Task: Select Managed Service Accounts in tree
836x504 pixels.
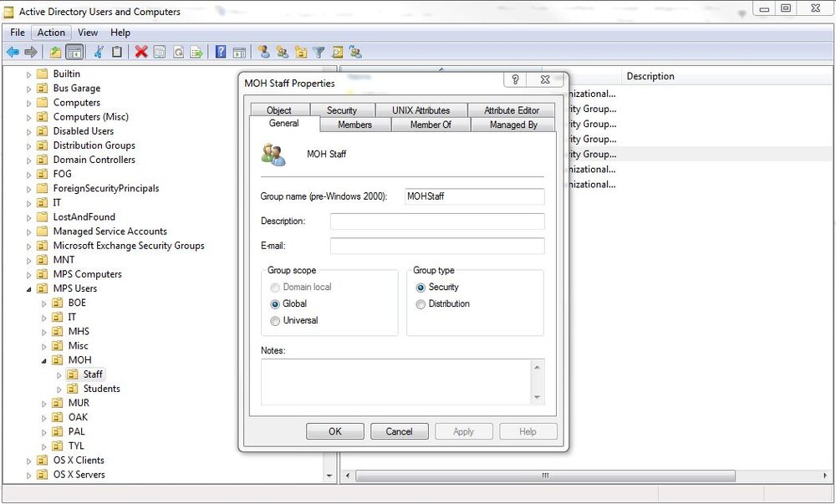Action: (110, 232)
